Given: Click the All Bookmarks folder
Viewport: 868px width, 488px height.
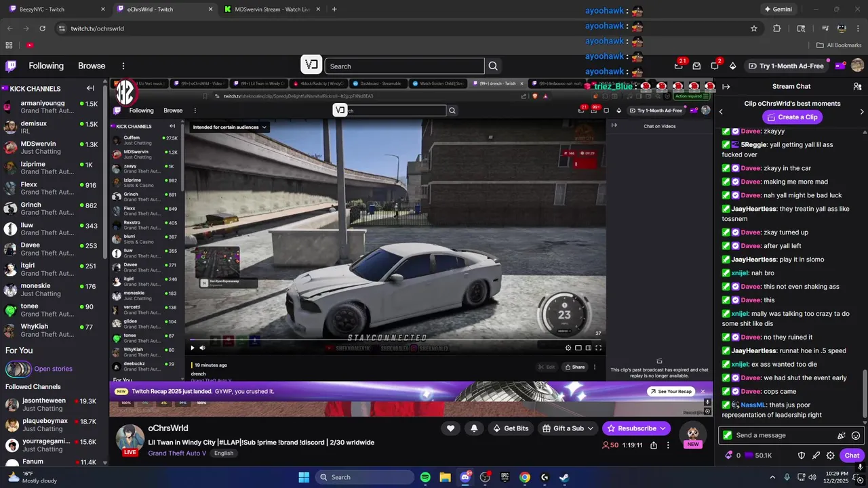Looking at the screenshot, I should click(839, 45).
